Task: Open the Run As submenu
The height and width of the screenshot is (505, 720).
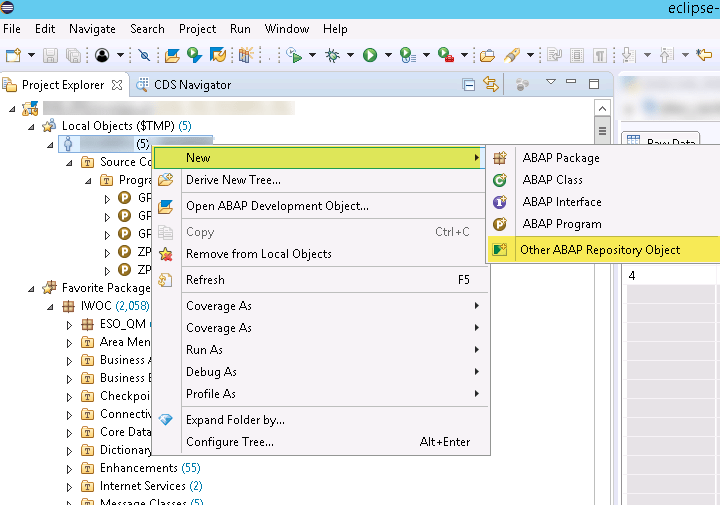Action: pos(321,350)
